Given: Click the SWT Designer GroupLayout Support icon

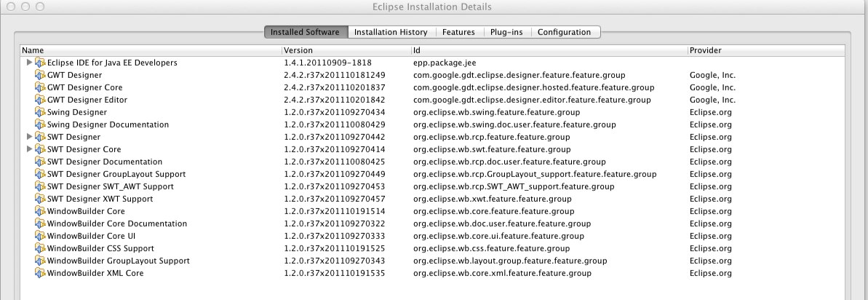Looking at the screenshot, I should click(40, 174).
